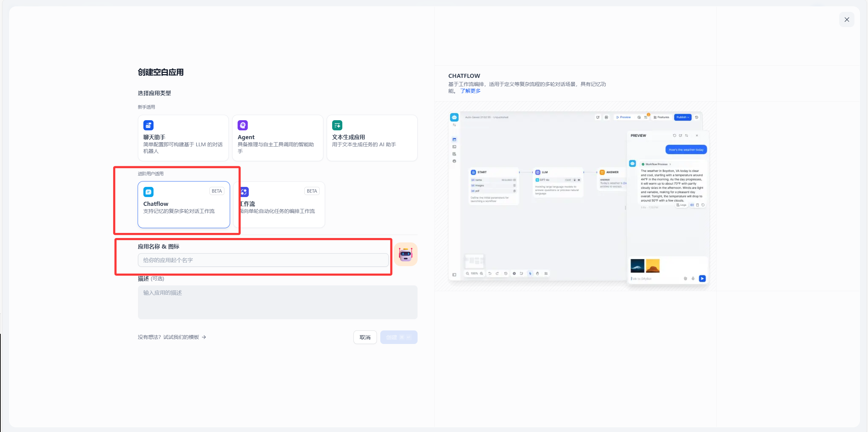Open the 100% zoom level control
Viewport: 868px width, 432px height.
(x=475, y=274)
